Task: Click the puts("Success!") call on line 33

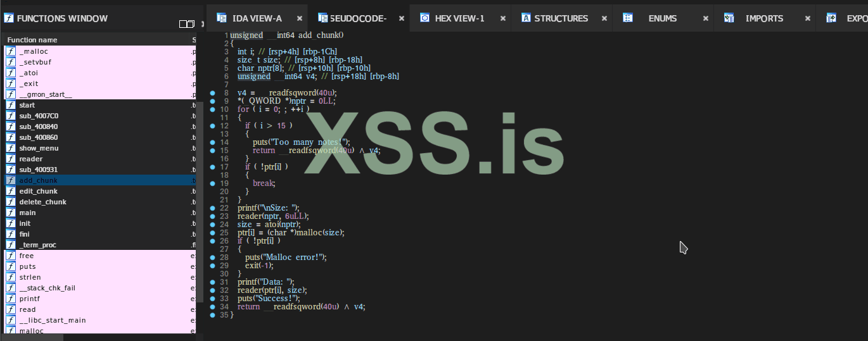Action: [269, 299]
